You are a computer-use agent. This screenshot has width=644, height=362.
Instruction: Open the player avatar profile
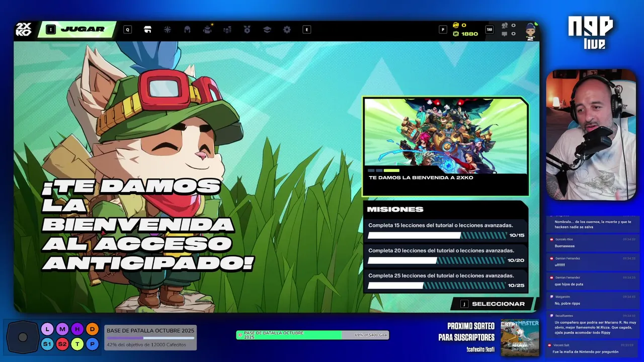[x=530, y=31]
